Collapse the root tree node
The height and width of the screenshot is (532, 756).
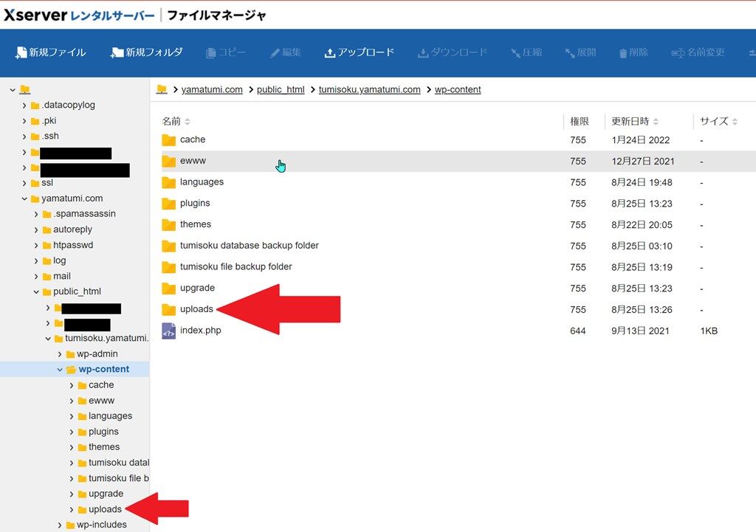click(13, 89)
